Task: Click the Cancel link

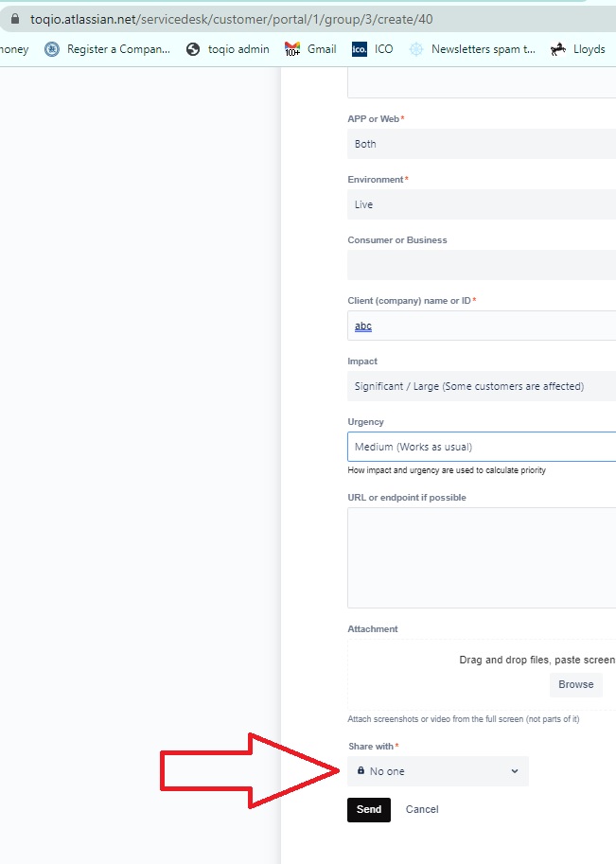Action: (422, 809)
